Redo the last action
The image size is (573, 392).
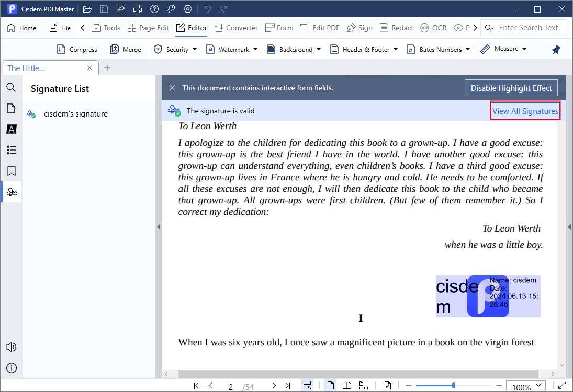coord(224,9)
